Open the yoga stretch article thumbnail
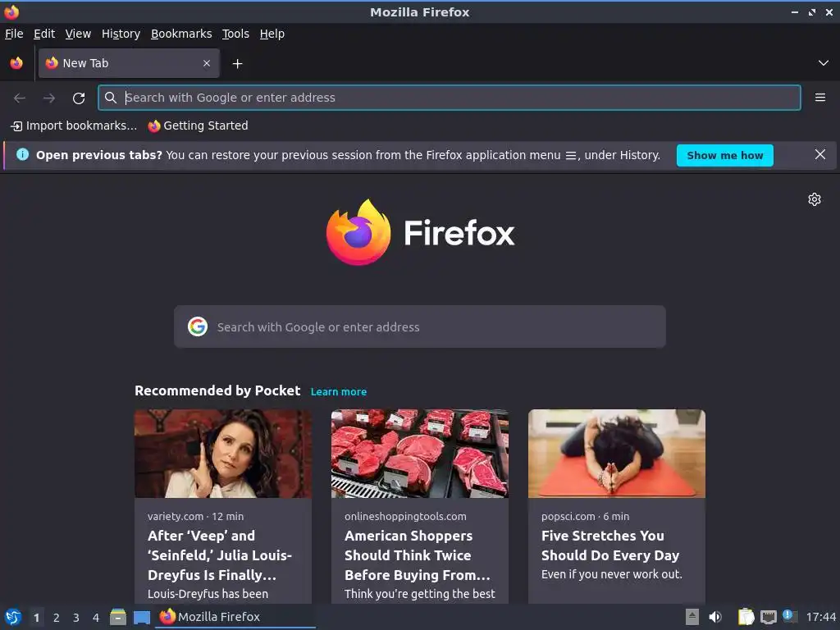840x630 pixels. click(x=617, y=454)
